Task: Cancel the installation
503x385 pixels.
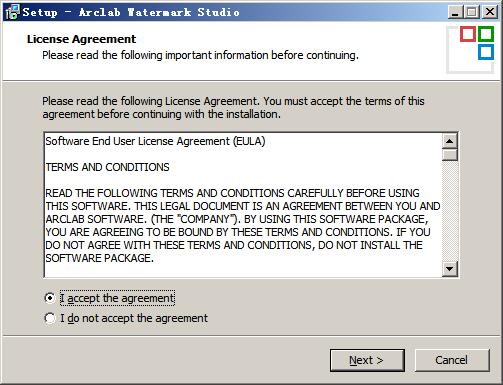Action: coord(452,360)
